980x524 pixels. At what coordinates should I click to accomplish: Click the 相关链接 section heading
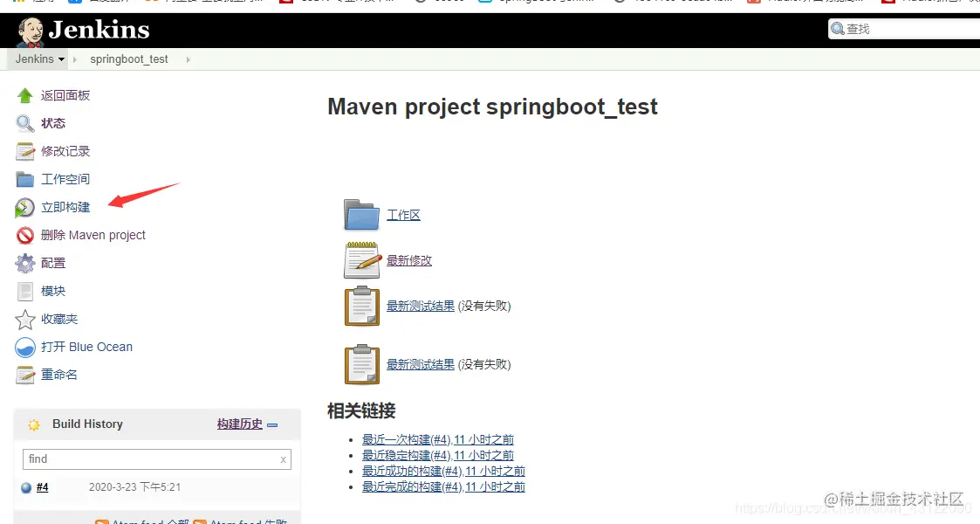361,410
